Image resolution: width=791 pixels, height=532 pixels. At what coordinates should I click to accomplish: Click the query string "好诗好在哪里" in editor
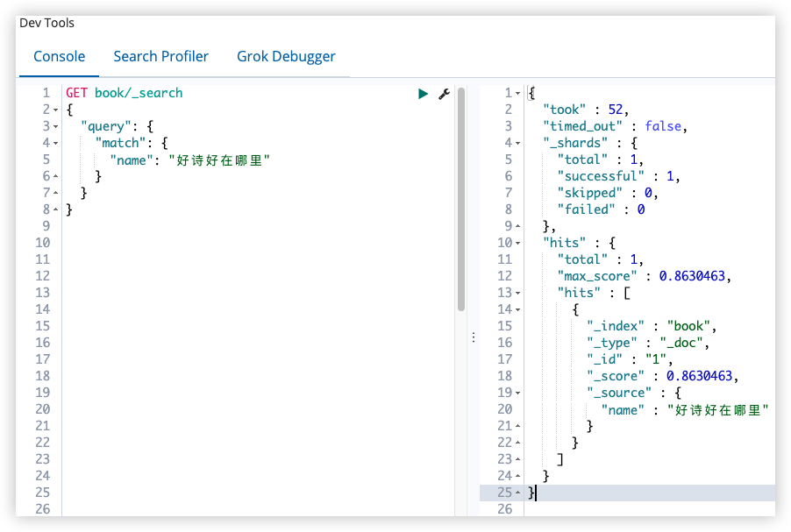point(219,160)
